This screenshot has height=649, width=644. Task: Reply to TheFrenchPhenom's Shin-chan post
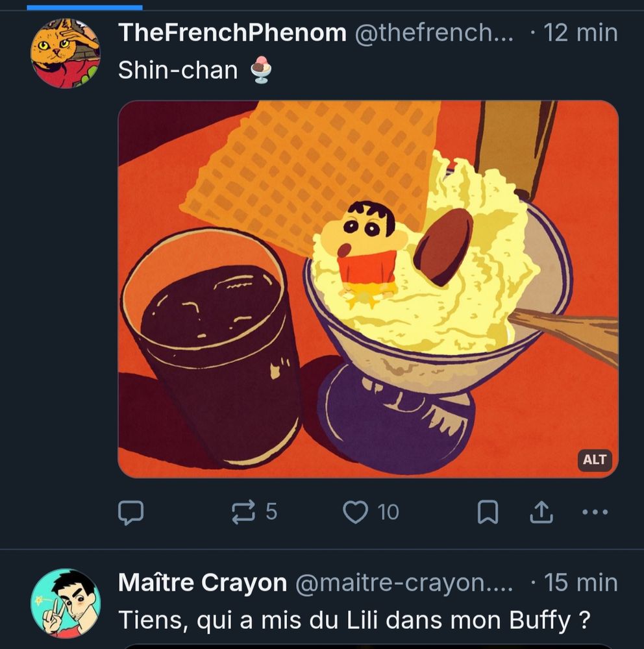click(x=131, y=513)
